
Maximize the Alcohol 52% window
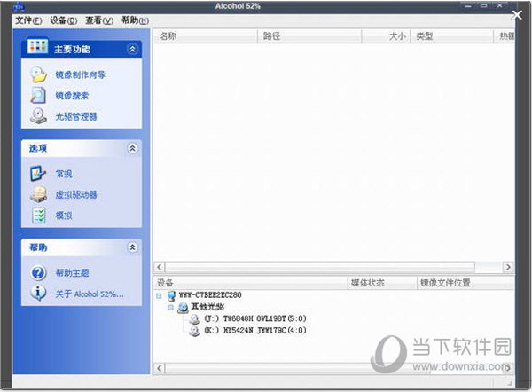coord(484,6)
